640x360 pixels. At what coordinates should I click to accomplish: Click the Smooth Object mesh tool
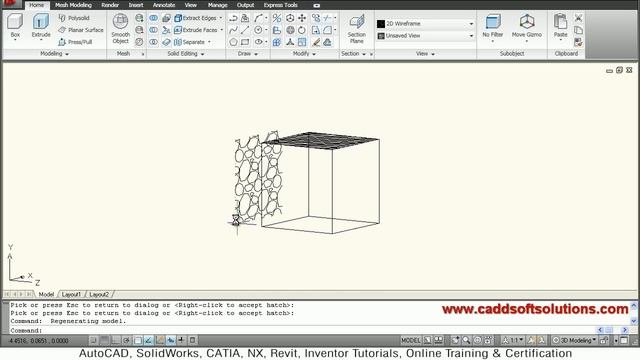tap(120, 29)
